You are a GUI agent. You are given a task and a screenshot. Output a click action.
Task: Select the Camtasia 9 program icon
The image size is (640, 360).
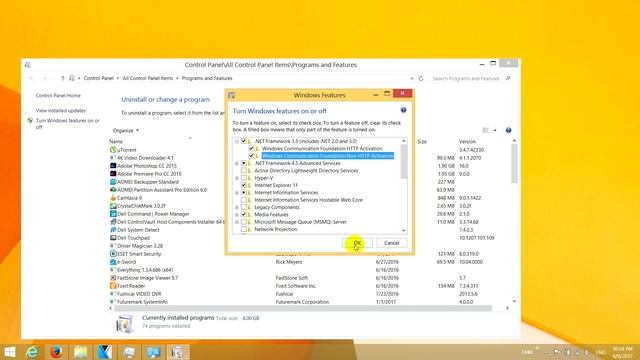pyautogui.click(x=113, y=198)
